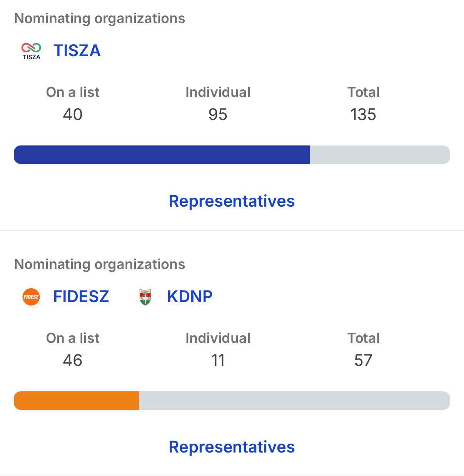Select FIDESZ-KDNP list seat count 46
The width and height of the screenshot is (464, 476).
coord(72,361)
